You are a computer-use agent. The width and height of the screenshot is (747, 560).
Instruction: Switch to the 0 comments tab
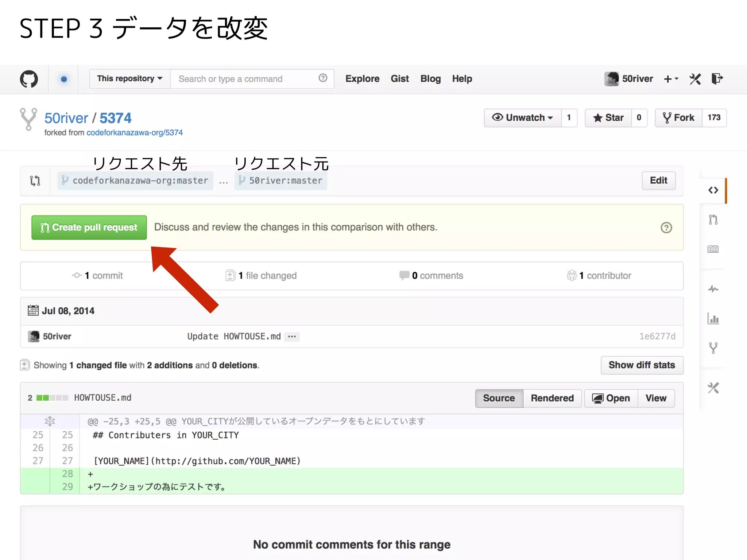point(431,276)
